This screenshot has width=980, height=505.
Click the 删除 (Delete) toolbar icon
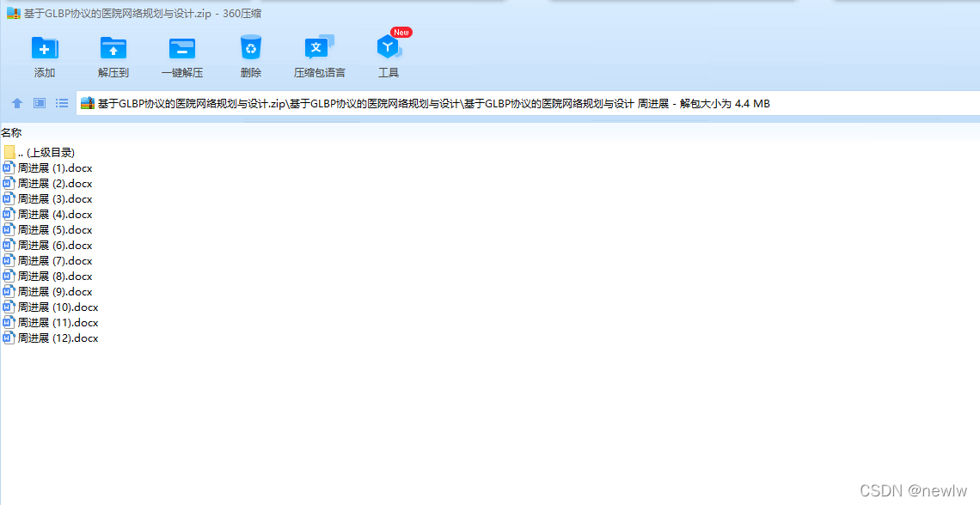[250, 49]
